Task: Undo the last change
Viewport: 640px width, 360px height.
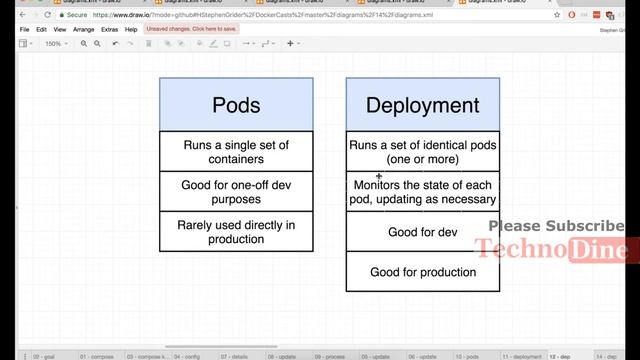Action: click(116, 43)
